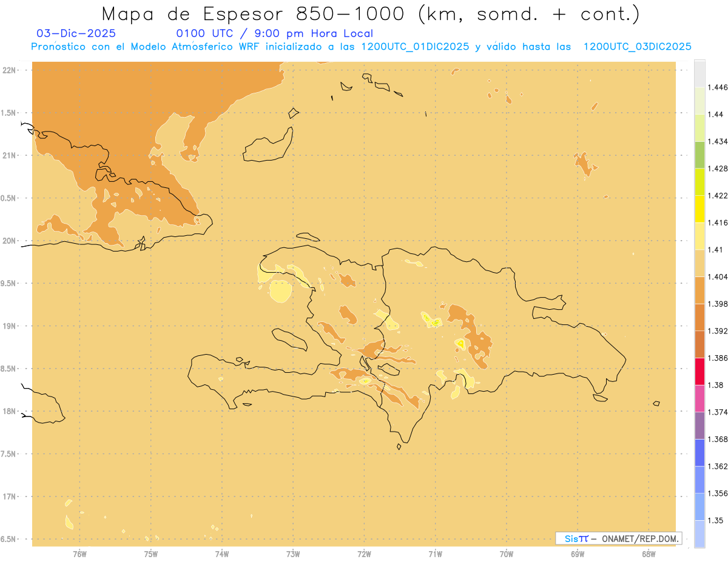This screenshot has height=562, width=728.
Task: Click the '17N' latitude label
Action: click(x=10, y=497)
